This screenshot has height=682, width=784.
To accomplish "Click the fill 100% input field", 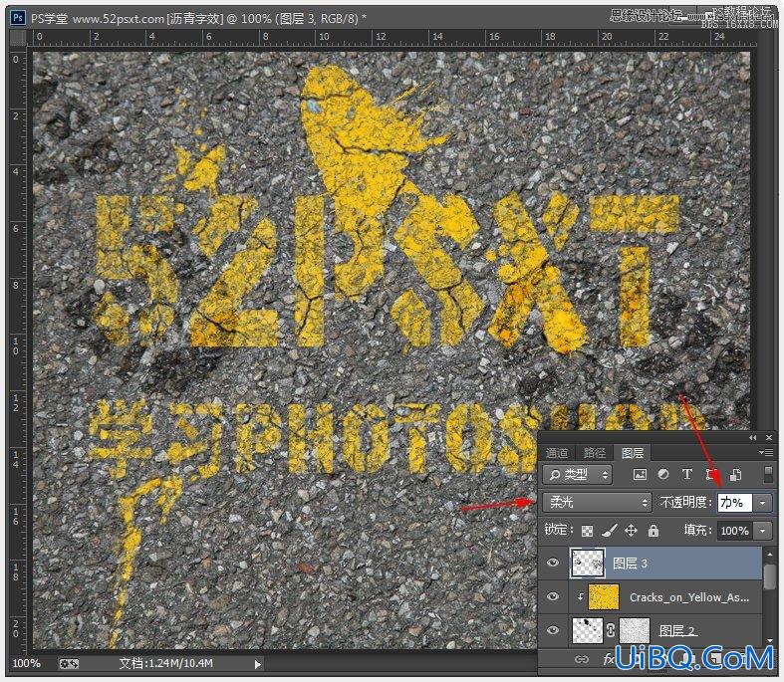I will (x=735, y=531).
